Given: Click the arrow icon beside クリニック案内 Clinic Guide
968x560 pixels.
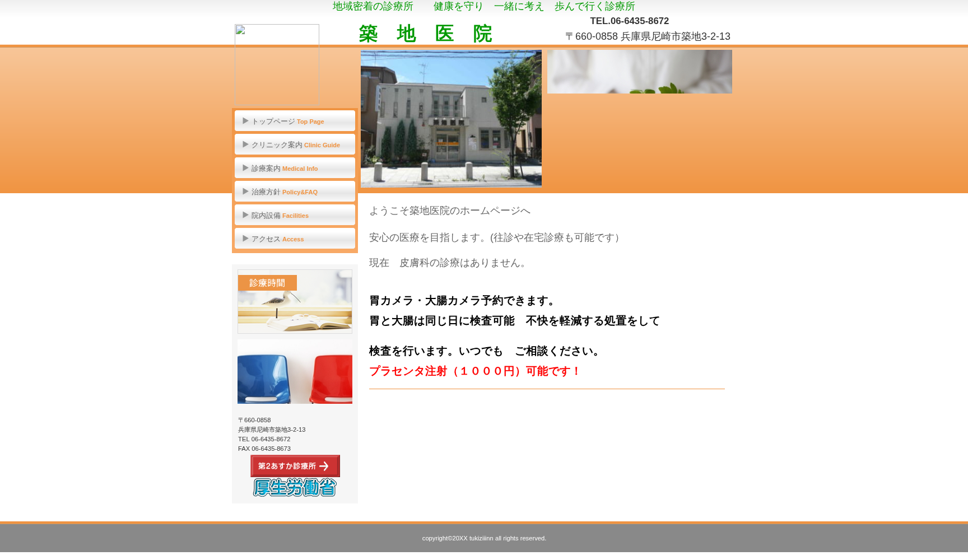Looking at the screenshot, I should (245, 144).
